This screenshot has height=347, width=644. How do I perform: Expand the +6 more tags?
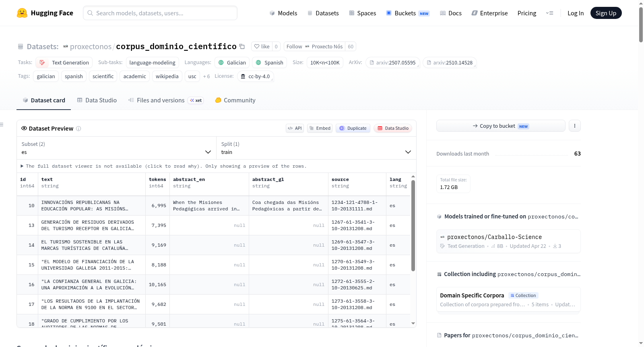206,76
